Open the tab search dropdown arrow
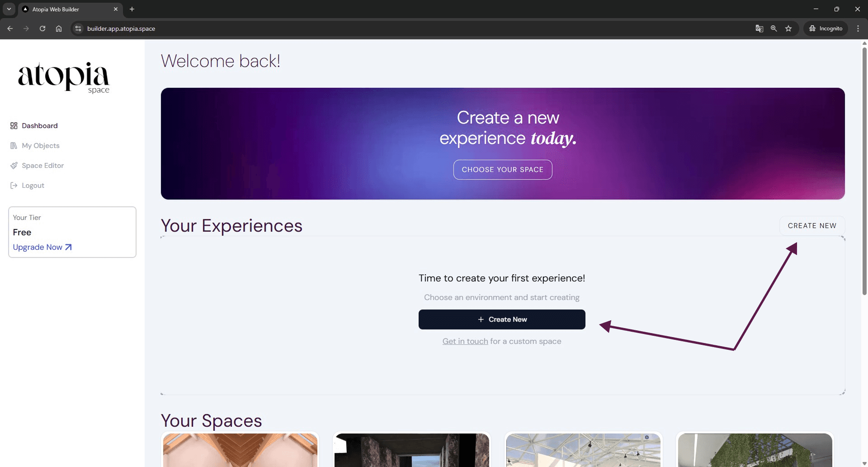 (9, 9)
